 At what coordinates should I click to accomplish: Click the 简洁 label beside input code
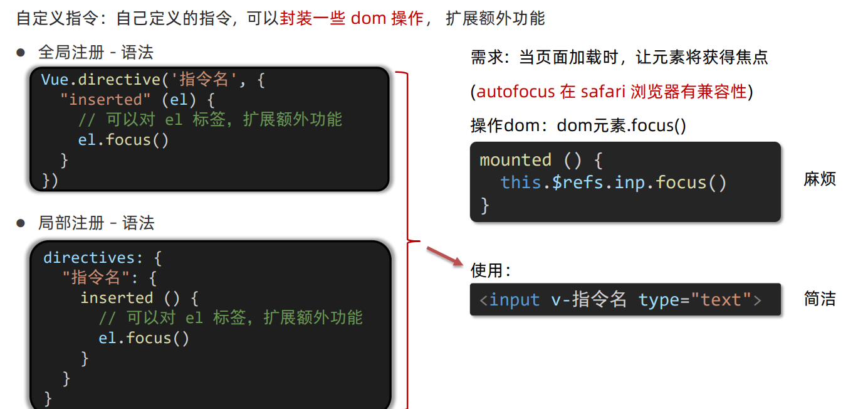click(x=820, y=299)
